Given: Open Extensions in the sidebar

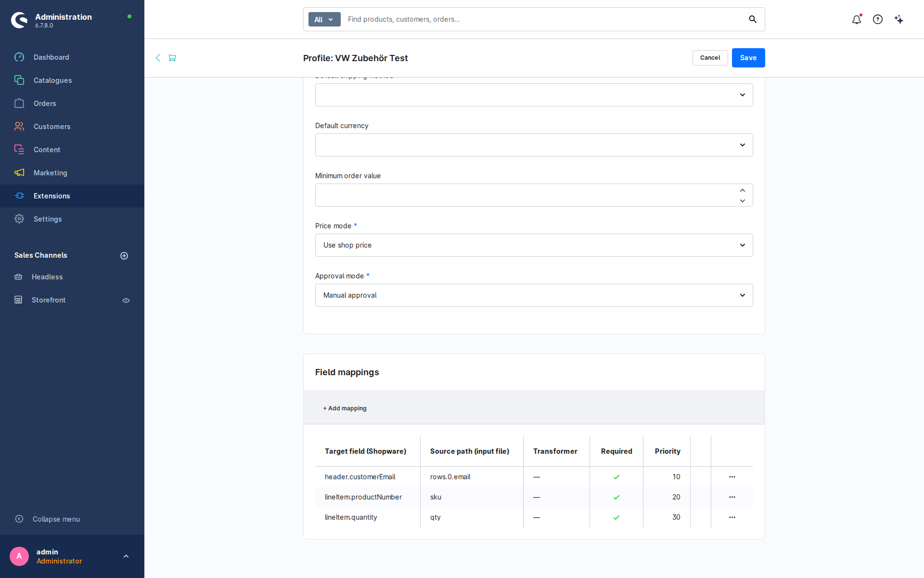Looking at the screenshot, I should 72,196.
